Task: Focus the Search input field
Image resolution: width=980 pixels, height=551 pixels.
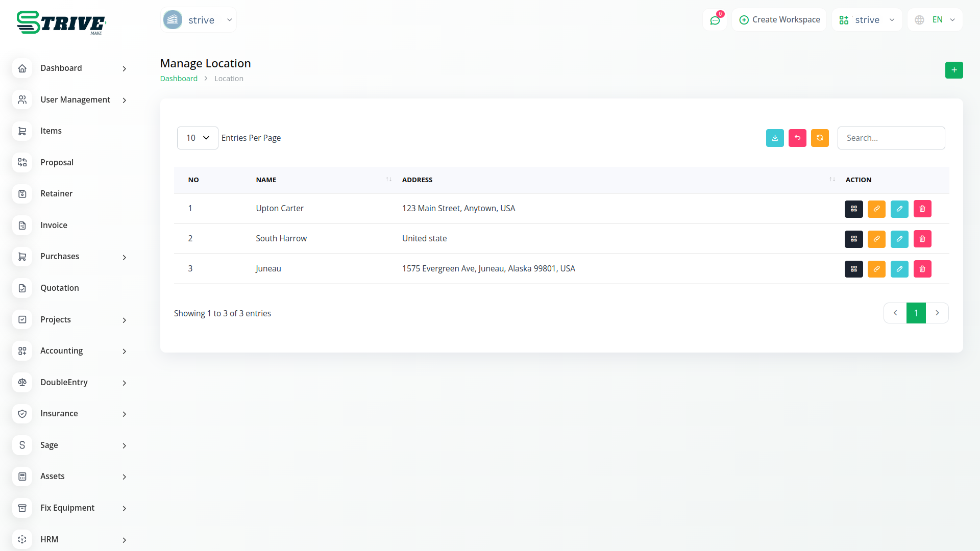Action: 891,138
